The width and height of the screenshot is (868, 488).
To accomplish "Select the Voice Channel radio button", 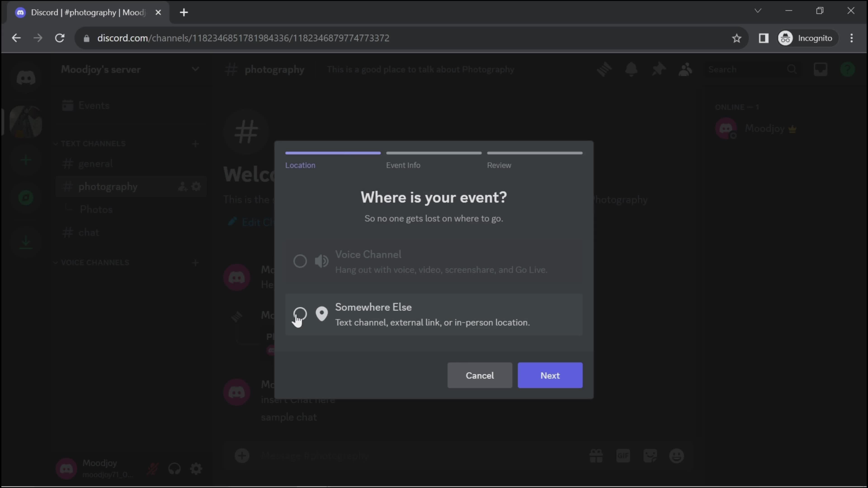I will point(300,261).
